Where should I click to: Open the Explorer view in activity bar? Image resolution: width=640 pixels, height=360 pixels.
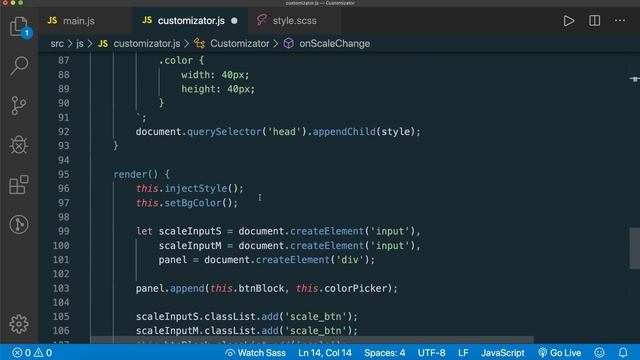pos(19,27)
